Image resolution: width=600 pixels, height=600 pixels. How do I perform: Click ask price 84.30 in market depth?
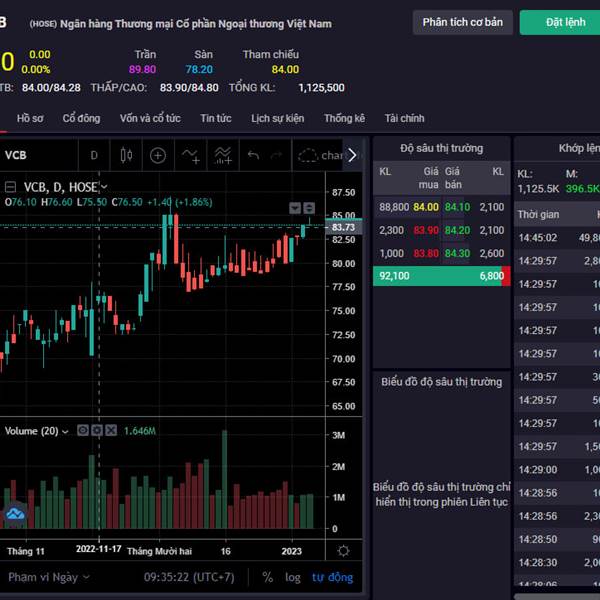457,253
